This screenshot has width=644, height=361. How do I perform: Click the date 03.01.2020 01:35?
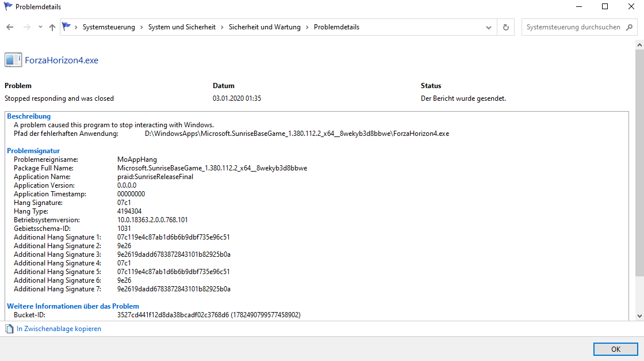(x=237, y=98)
